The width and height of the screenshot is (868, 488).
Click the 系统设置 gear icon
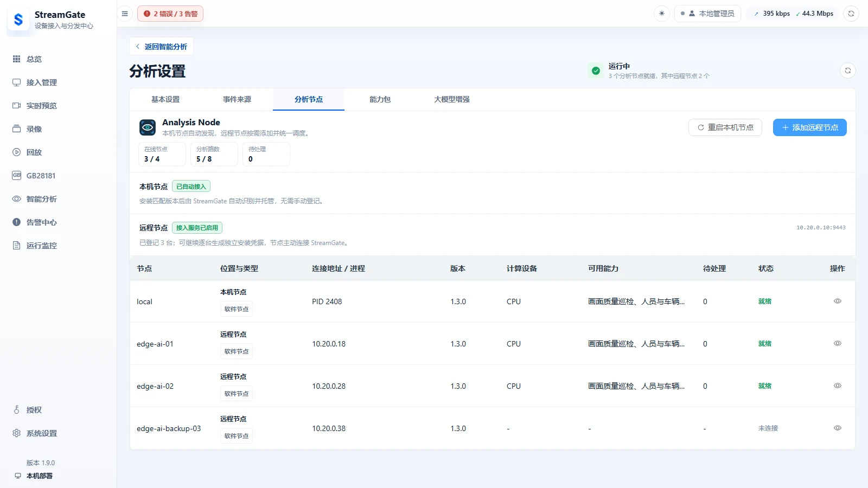[17, 433]
